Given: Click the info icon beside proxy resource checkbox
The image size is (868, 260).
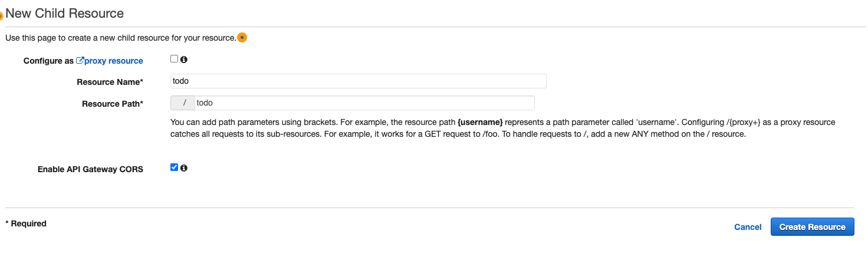Looking at the screenshot, I should 184,60.
